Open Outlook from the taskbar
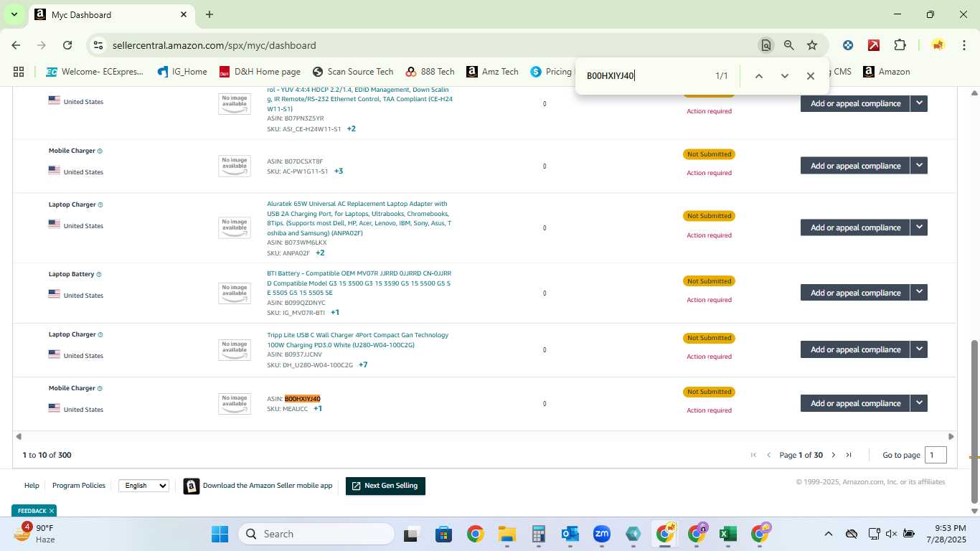 [570, 534]
